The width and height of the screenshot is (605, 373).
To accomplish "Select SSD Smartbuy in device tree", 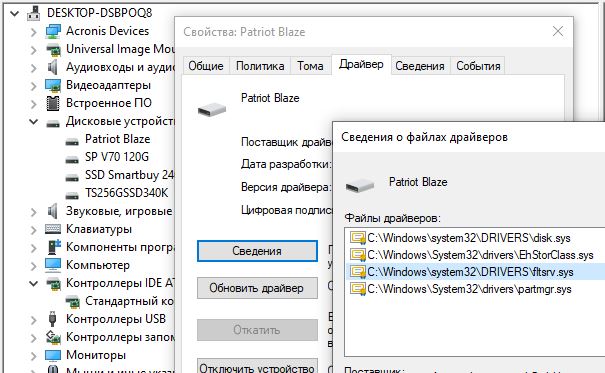I will (x=129, y=175).
